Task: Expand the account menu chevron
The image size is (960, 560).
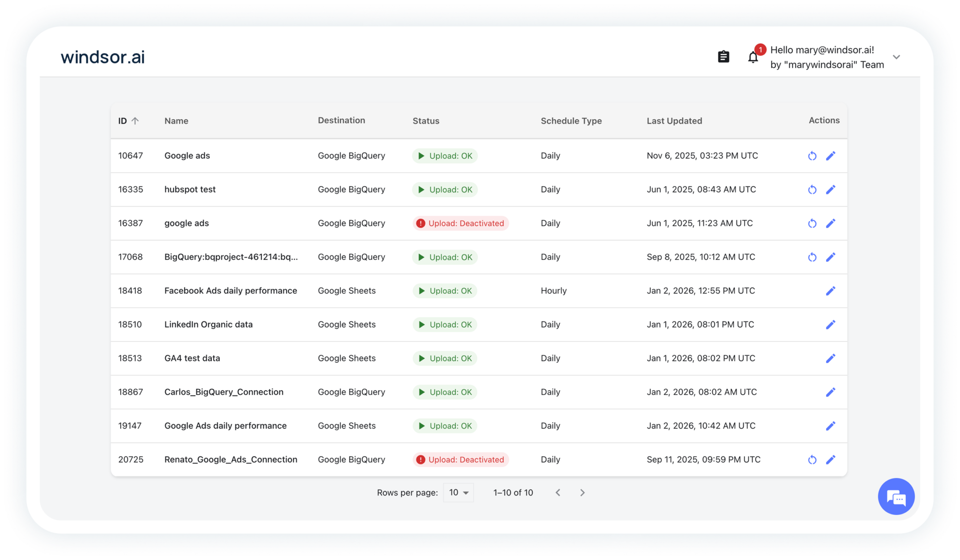Action: (896, 57)
